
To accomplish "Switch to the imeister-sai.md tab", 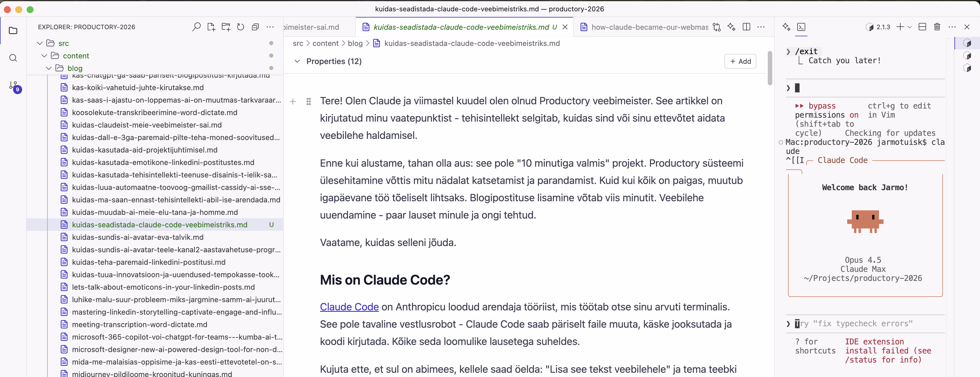I will [x=312, y=27].
